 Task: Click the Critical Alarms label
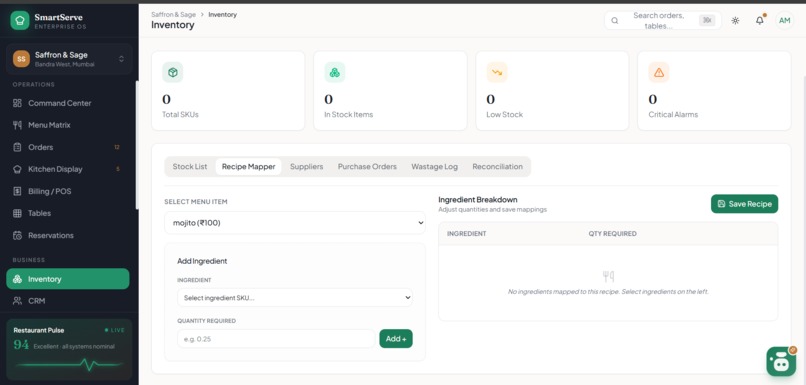[x=673, y=115]
